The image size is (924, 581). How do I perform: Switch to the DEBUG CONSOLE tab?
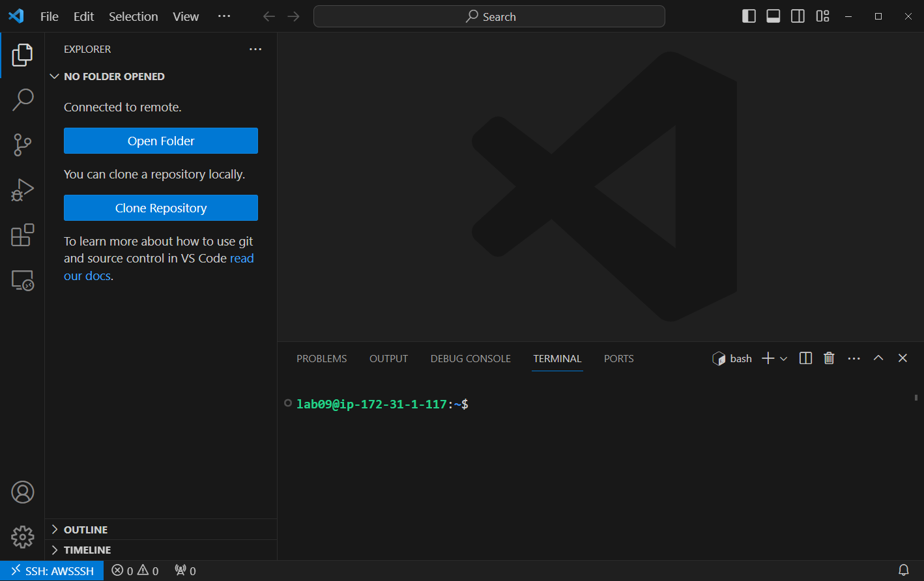(470, 358)
